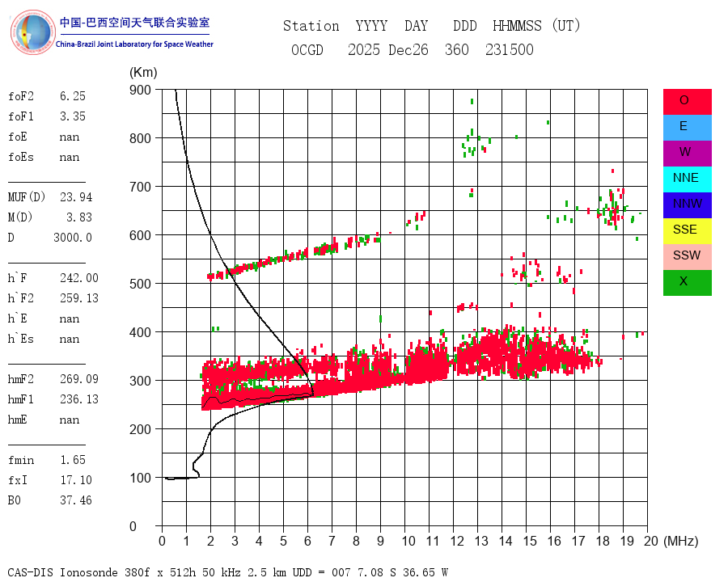
Task: Click the time value 231500
Action: pos(510,49)
